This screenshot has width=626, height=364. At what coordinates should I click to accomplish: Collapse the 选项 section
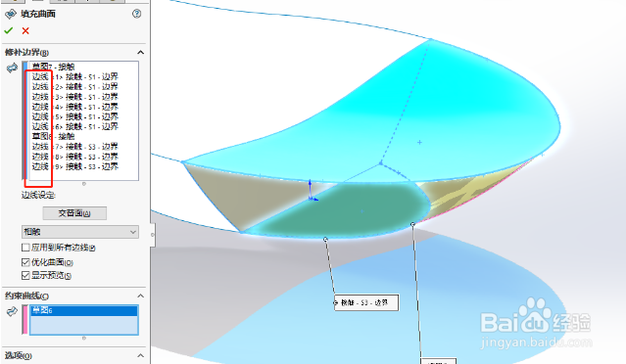140,355
